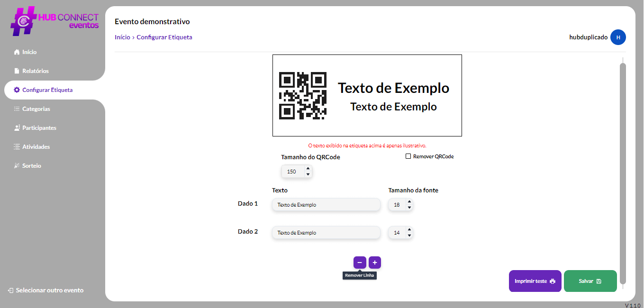
Task: Click the plus add line button
Action: point(375,263)
